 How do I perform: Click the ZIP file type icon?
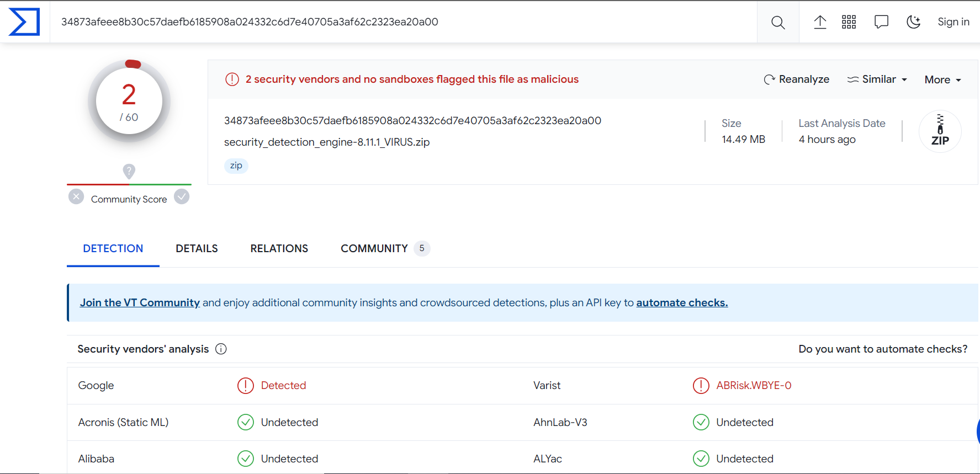(x=940, y=132)
